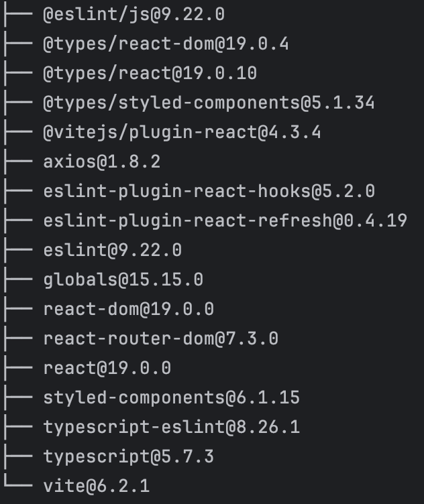Select globals@15.15.0 in the list
This screenshot has width=424, height=504.
(123, 280)
